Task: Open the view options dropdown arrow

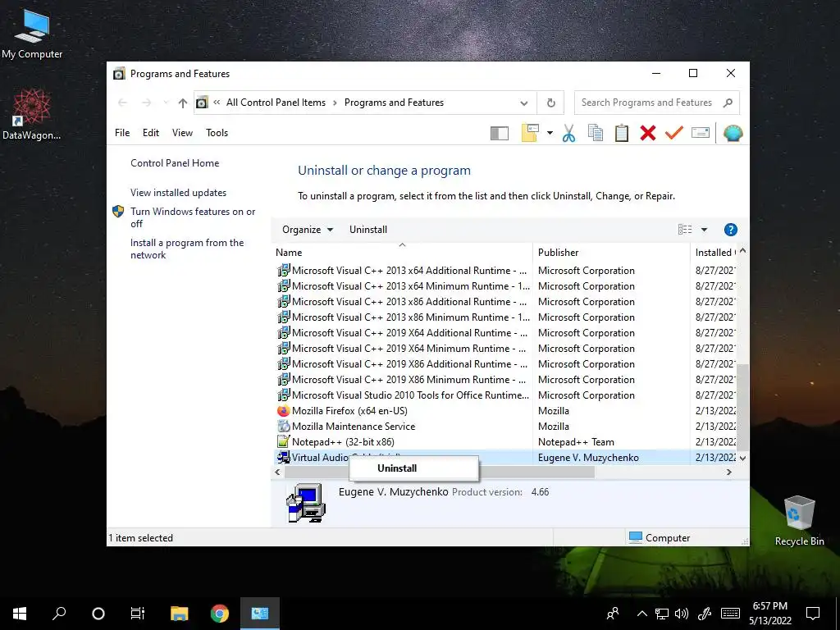Action: point(705,230)
